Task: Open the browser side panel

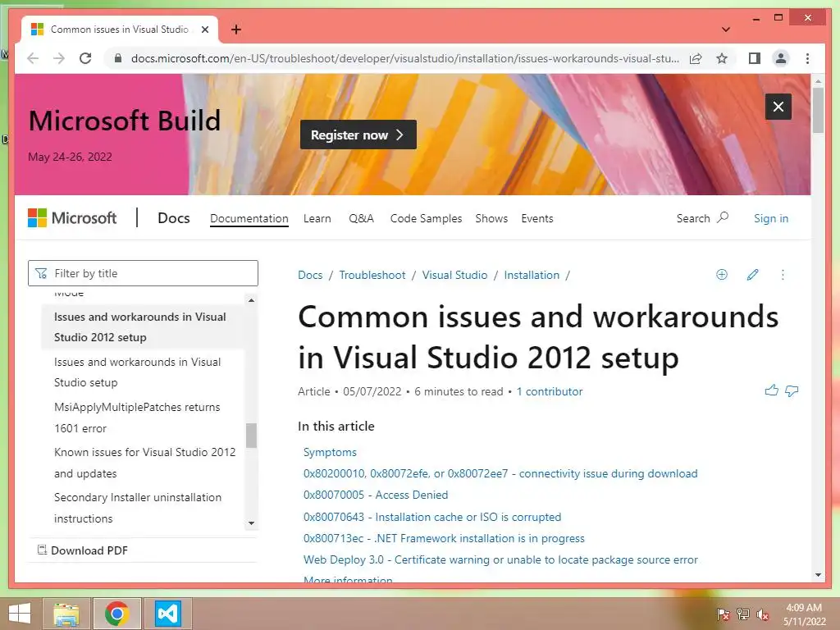Action: 755,58
